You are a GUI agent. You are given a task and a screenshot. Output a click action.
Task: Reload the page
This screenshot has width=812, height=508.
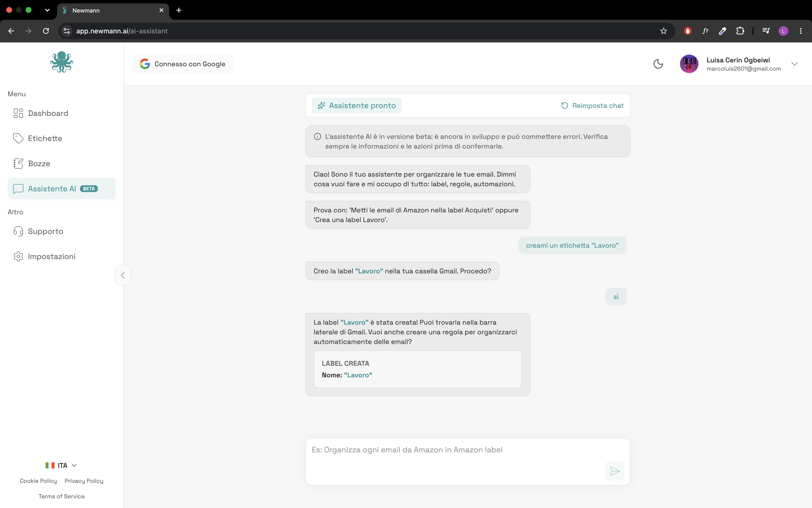click(46, 31)
